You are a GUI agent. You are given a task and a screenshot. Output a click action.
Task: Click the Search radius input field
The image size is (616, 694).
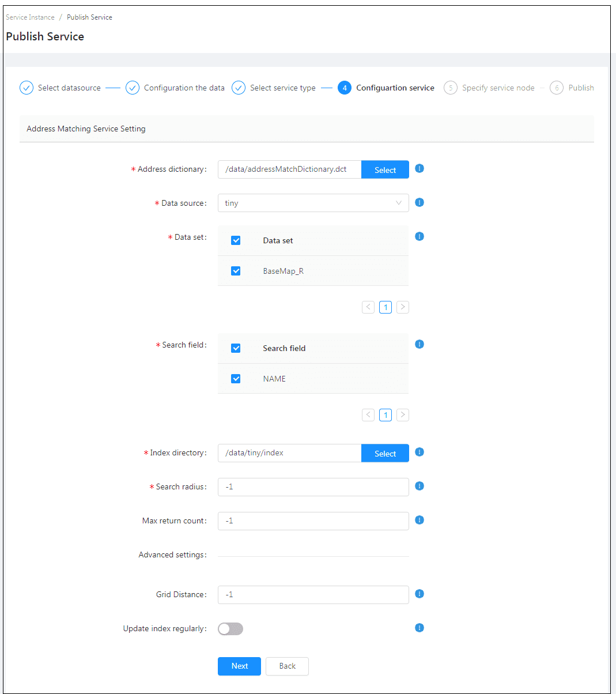tap(313, 487)
